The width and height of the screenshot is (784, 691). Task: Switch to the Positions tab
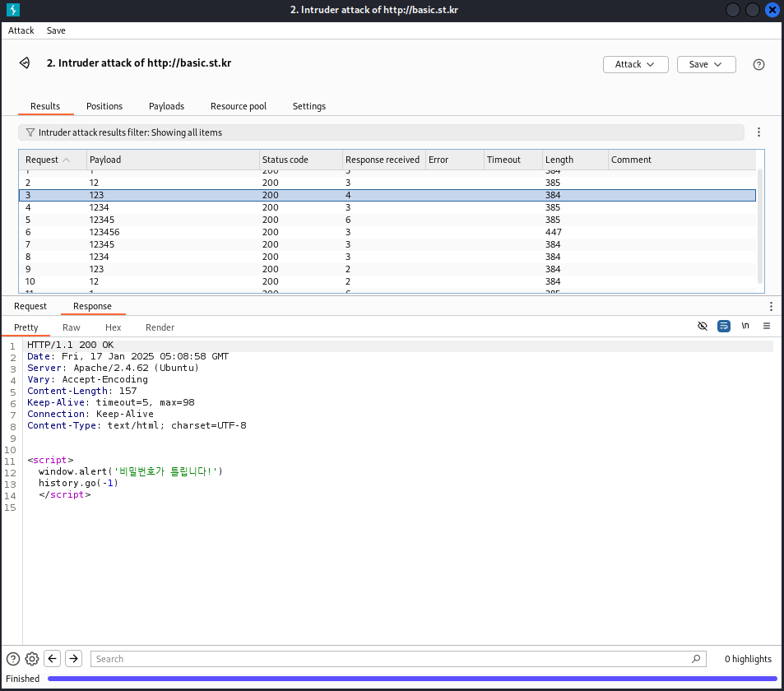click(104, 106)
